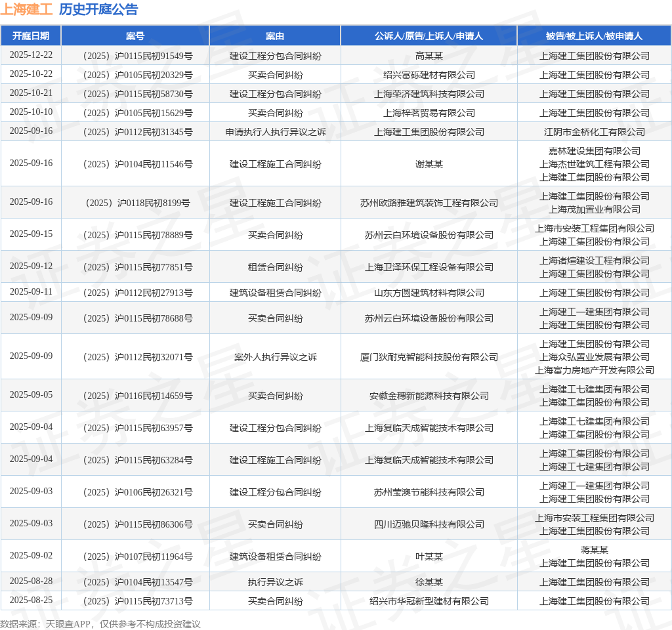Click plaintiff 苏州欧路雅建筑装饰工程有限公司
The height and width of the screenshot is (630, 672).
(x=429, y=203)
